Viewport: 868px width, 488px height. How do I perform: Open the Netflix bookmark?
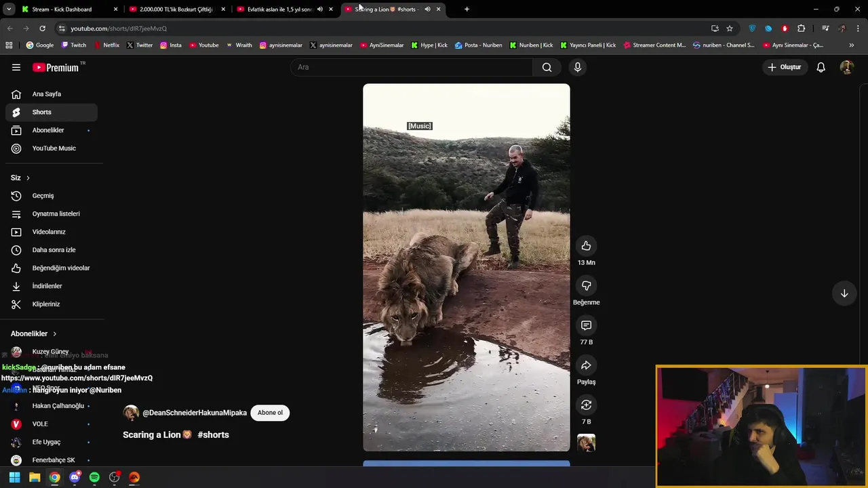point(106,45)
